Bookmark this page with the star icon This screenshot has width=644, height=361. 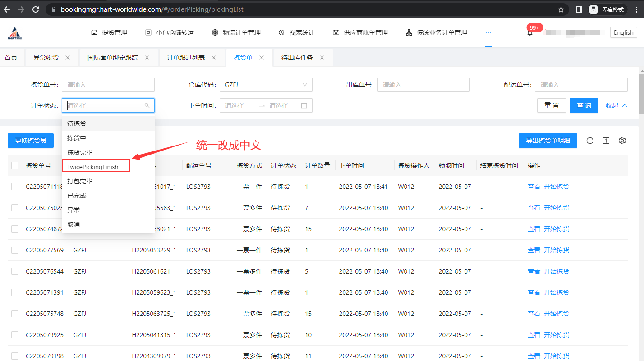[x=561, y=9]
